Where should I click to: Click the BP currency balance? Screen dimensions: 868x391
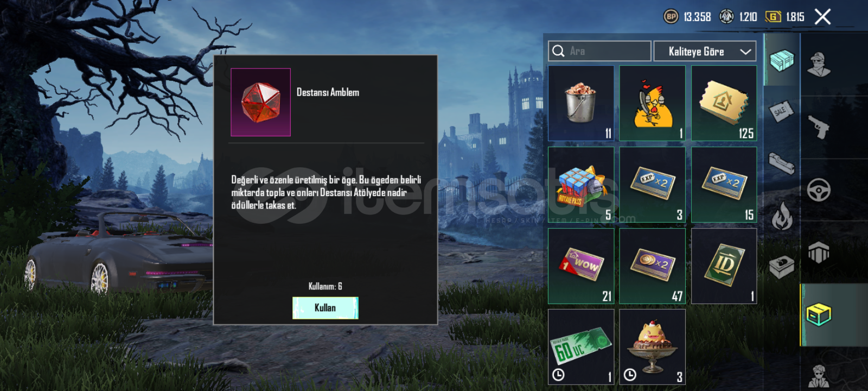[x=687, y=17]
